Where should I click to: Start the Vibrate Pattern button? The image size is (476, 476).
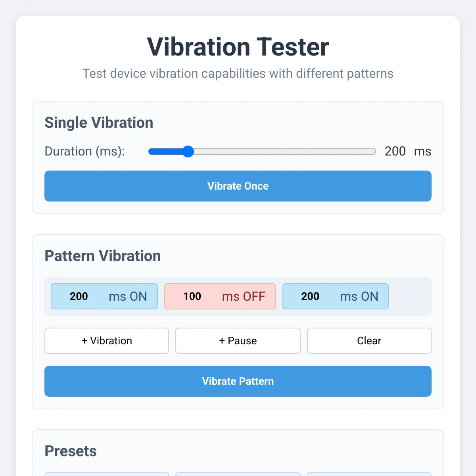pyautogui.click(x=238, y=381)
